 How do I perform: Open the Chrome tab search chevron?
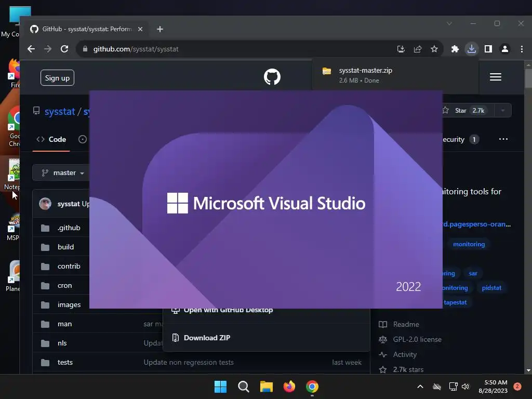coord(449,23)
